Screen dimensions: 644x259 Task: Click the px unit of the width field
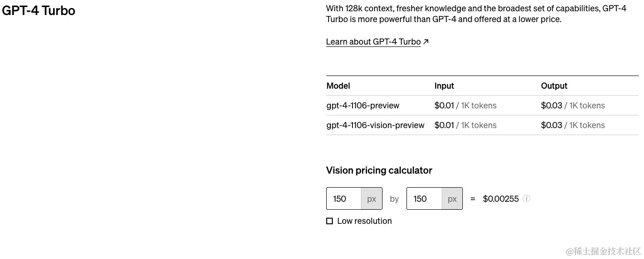click(372, 198)
